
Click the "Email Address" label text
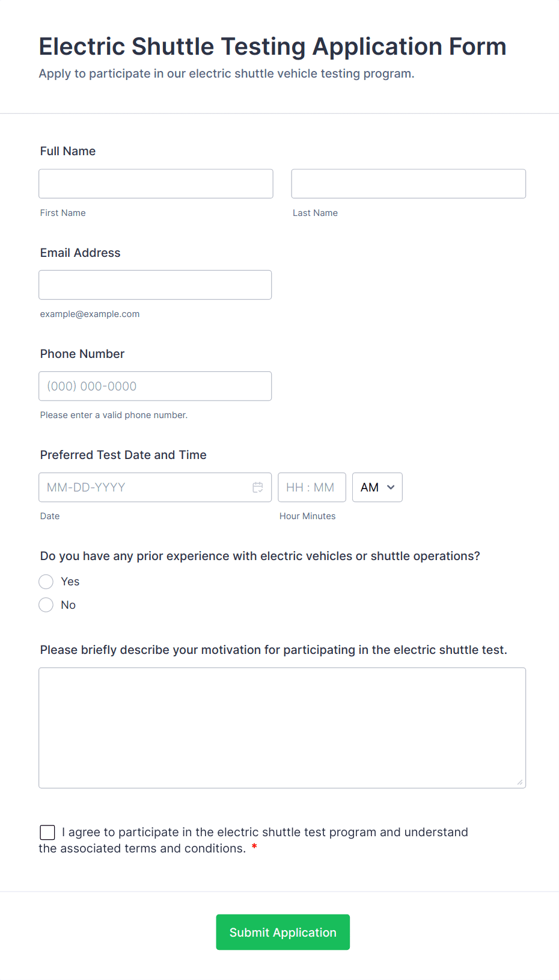pyautogui.click(x=81, y=253)
